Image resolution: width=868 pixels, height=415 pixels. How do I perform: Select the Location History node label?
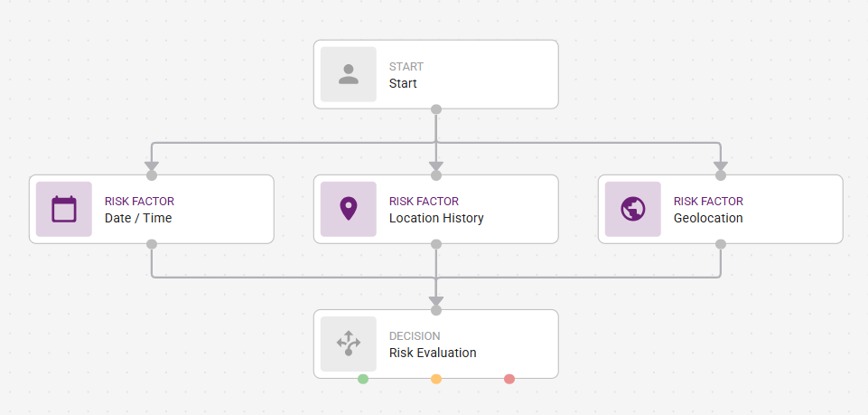(436, 218)
